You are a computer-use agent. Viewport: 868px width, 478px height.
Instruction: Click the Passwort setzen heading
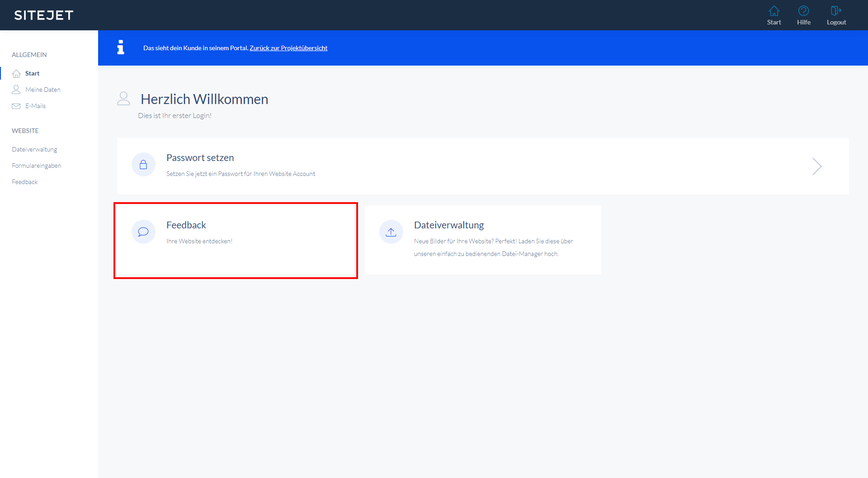pyautogui.click(x=200, y=158)
